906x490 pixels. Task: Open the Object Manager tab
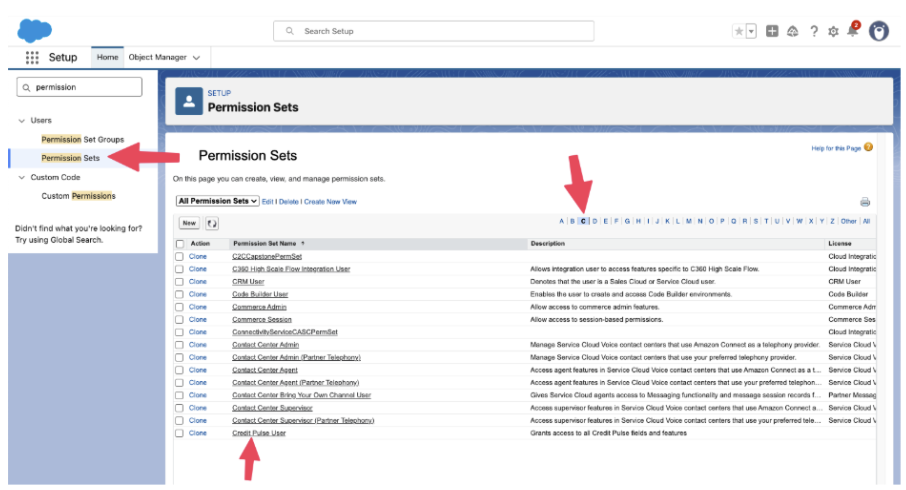157,57
